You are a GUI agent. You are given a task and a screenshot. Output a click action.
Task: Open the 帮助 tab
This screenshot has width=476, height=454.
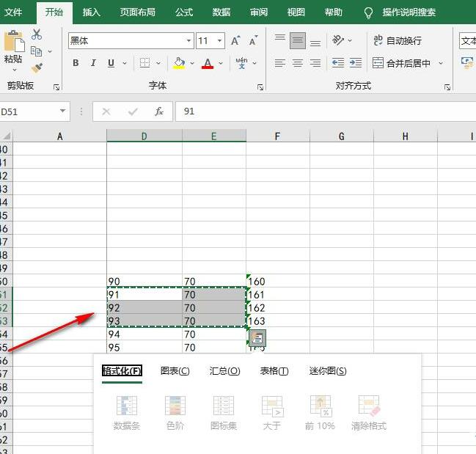[333, 12]
